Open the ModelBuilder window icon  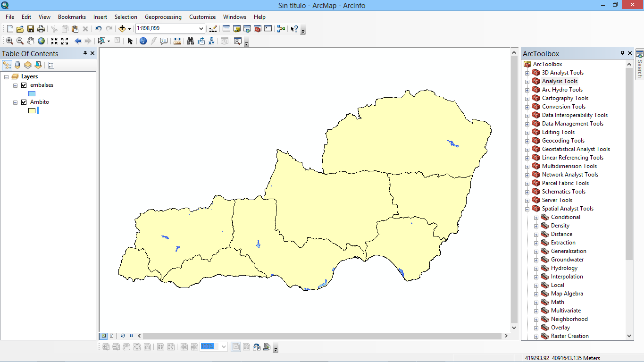pyautogui.click(x=281, y=29)
